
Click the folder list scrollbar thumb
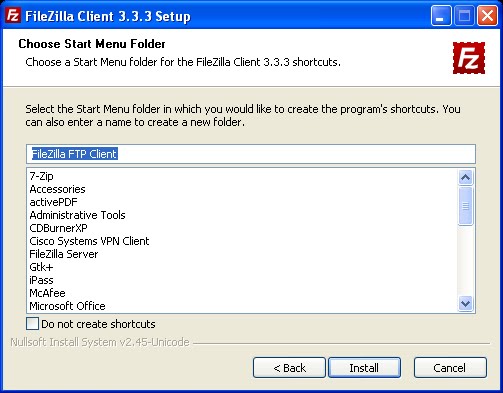[465, 206]
